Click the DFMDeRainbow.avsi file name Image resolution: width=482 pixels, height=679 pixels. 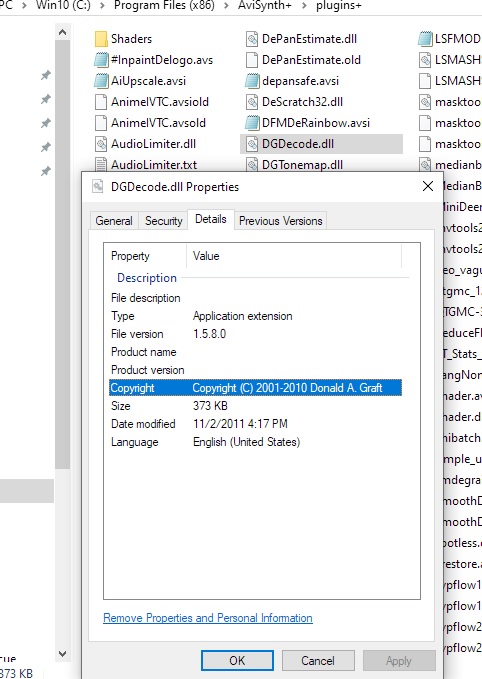(x=316, y=123)
